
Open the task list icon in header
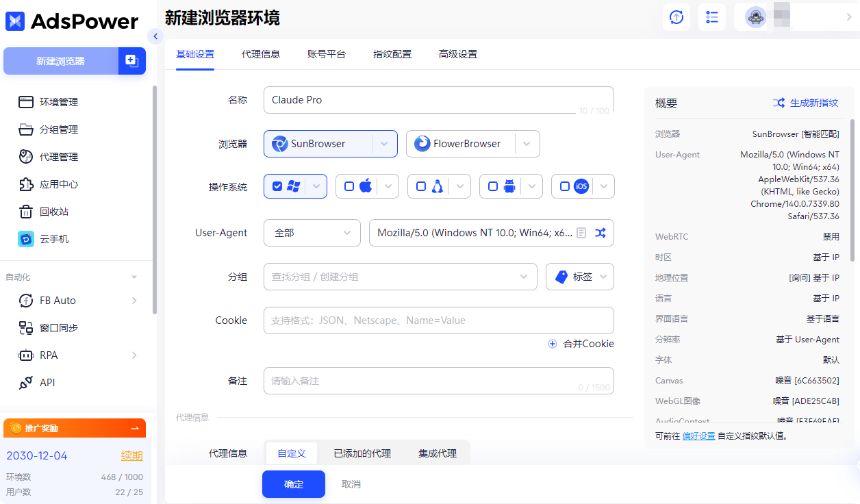click(712, 17)
